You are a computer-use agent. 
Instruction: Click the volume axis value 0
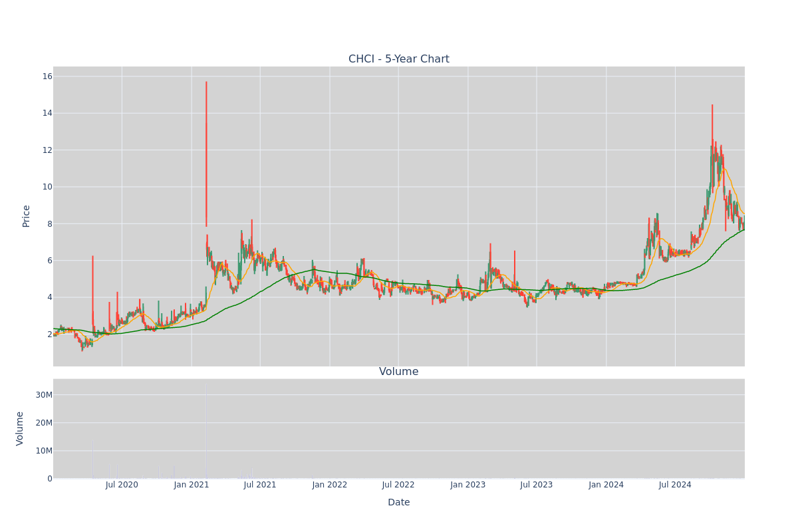click(50, 479)
